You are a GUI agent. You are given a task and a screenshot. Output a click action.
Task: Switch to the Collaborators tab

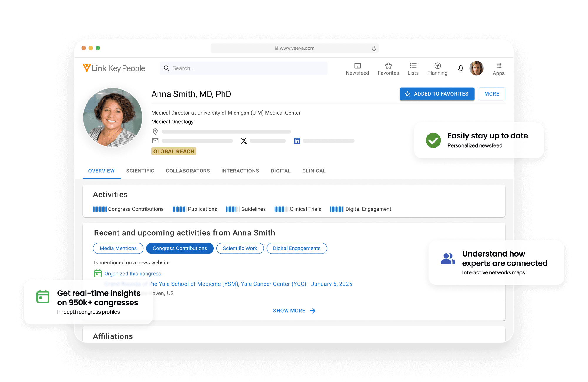click(188, 171)
